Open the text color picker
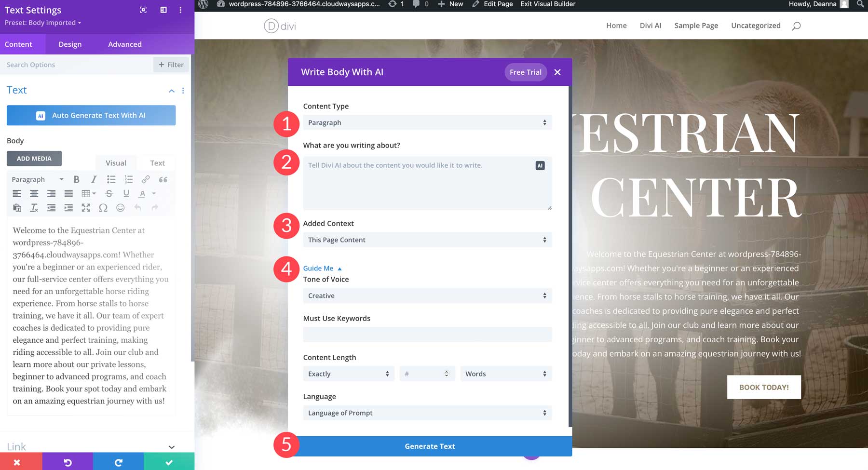The height and width of the screenshot is (470, 868). [x=142, y=194]
